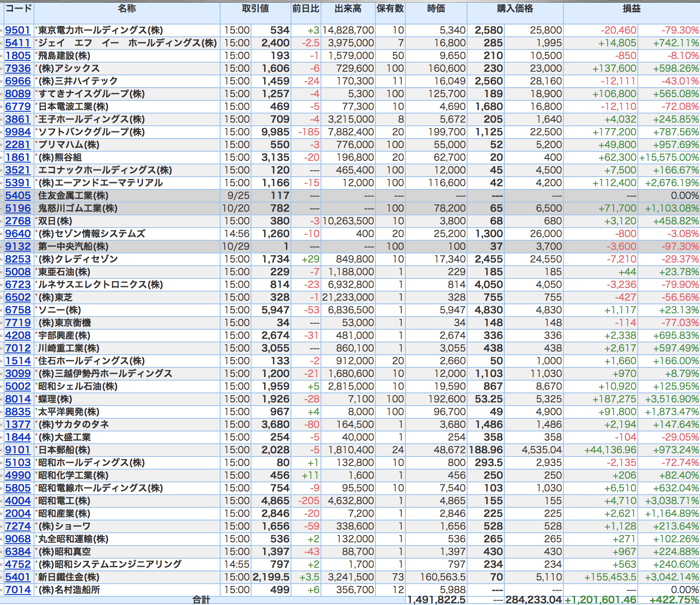Click the 合計 total label
Viewport: 700px width, 605px height.
click(202, 600)
